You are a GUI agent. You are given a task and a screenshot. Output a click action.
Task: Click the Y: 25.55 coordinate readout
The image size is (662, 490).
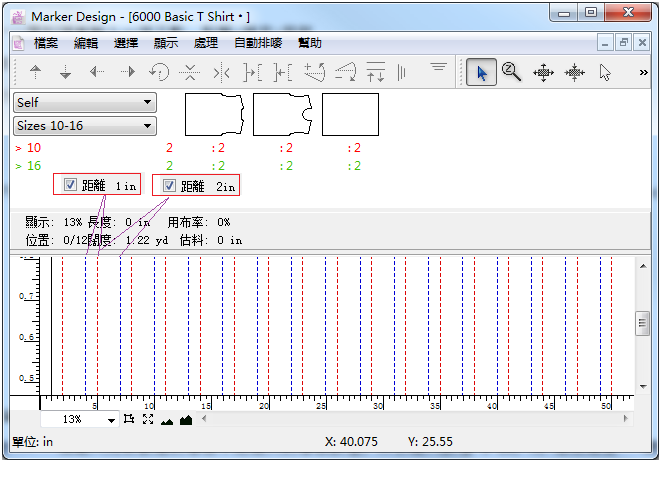(430, 442)
